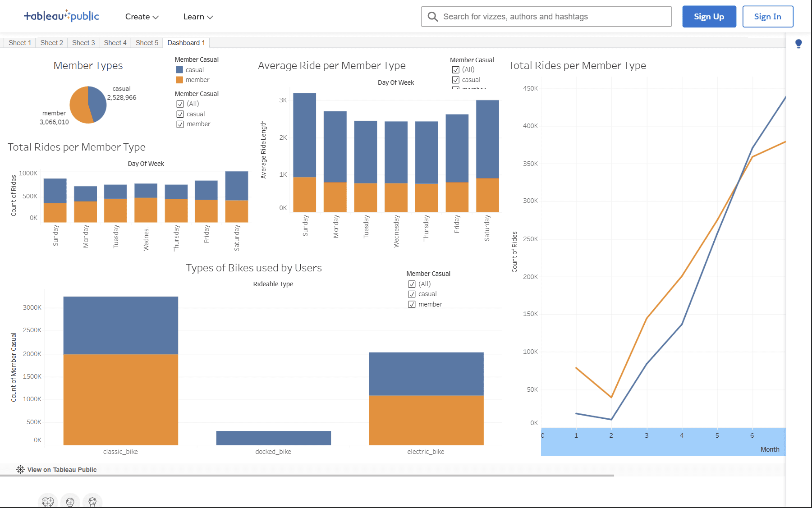Click the lightbulb icon on the right edge

pos(798,43)
